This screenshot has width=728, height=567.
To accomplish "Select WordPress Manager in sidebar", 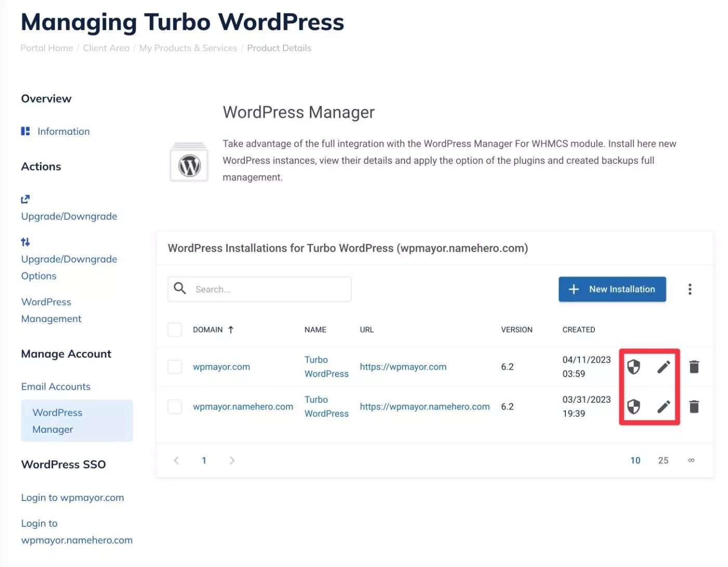I will (x=77, y=421).
